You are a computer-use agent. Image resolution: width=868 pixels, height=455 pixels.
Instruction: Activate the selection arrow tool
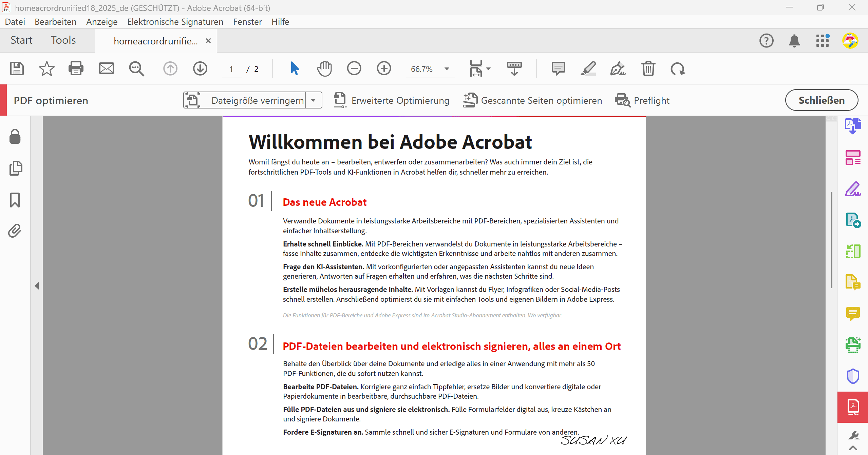point(295,69)
